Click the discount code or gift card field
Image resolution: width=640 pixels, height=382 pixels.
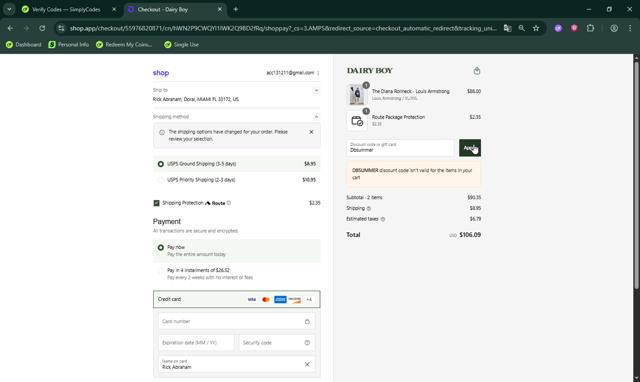[400, 148]
